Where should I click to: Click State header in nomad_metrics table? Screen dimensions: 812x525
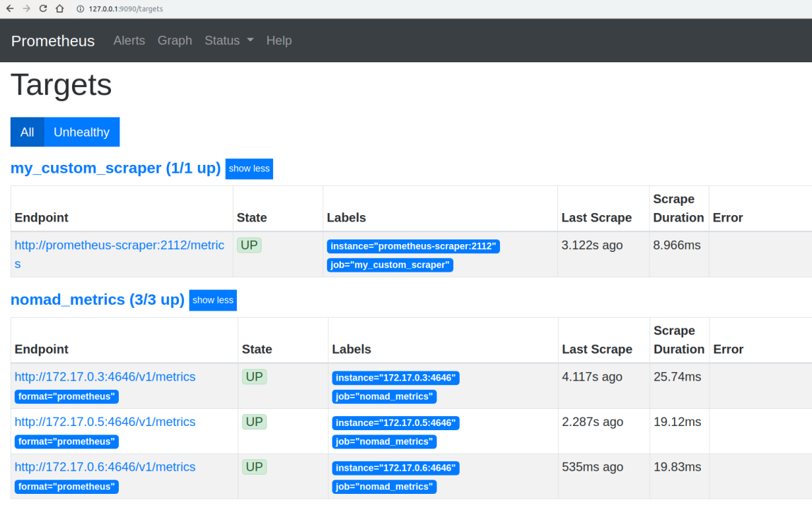257,350
